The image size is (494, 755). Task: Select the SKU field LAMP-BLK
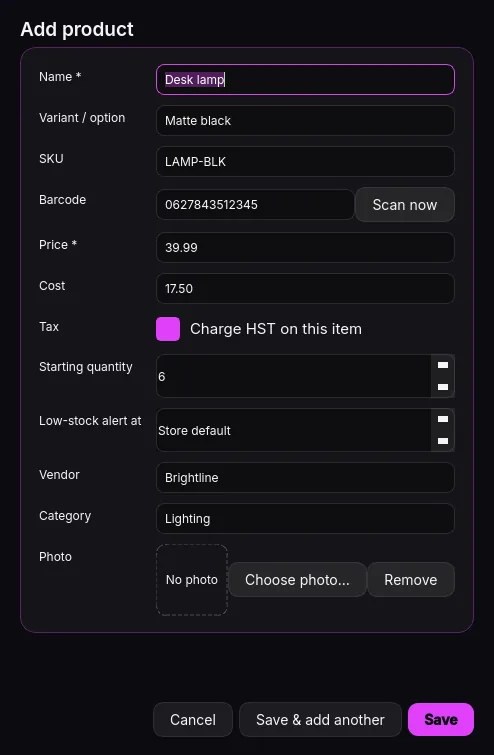[x=305, y=161]
